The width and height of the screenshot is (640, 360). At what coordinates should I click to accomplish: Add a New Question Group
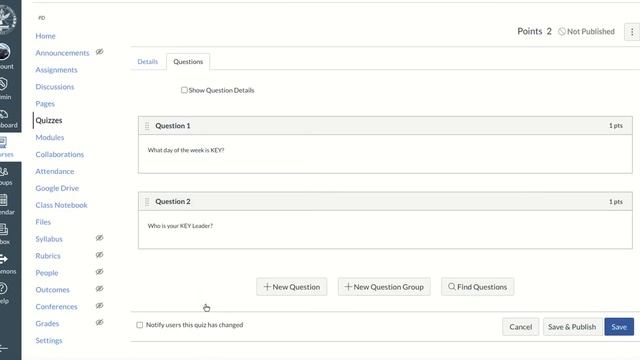(384, 287)
